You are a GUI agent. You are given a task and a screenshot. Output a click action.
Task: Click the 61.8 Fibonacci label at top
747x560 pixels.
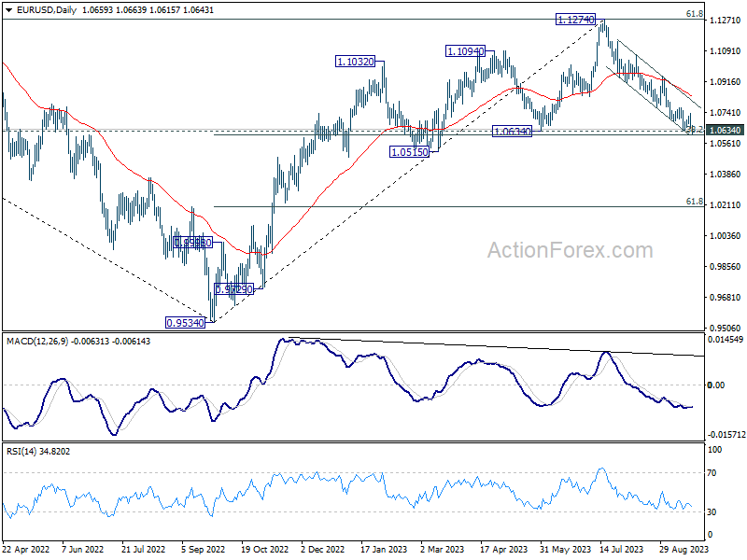click(694, 14)
